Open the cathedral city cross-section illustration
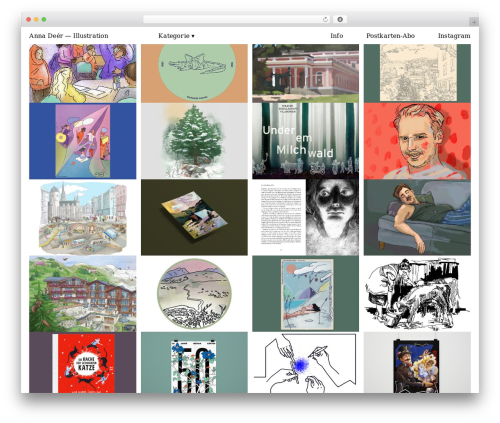This screenshot has width=500, height=423. click(83, 217)
